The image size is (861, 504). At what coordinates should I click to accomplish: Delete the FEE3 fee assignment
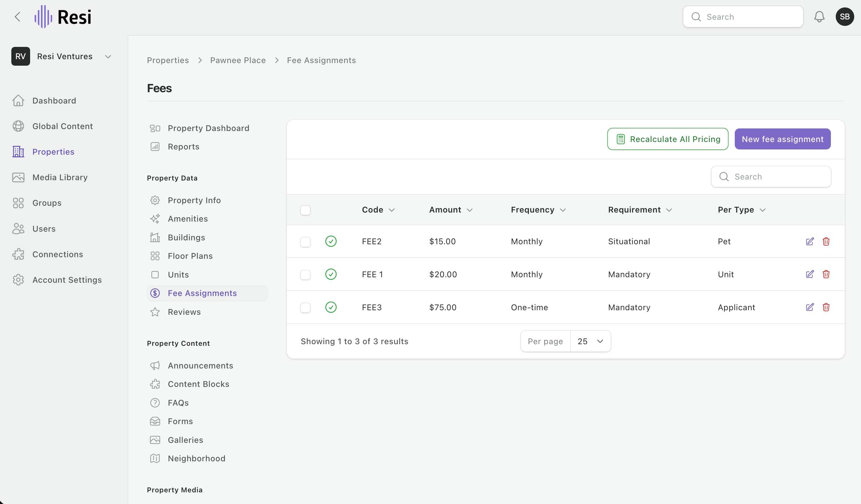point(826,307)
